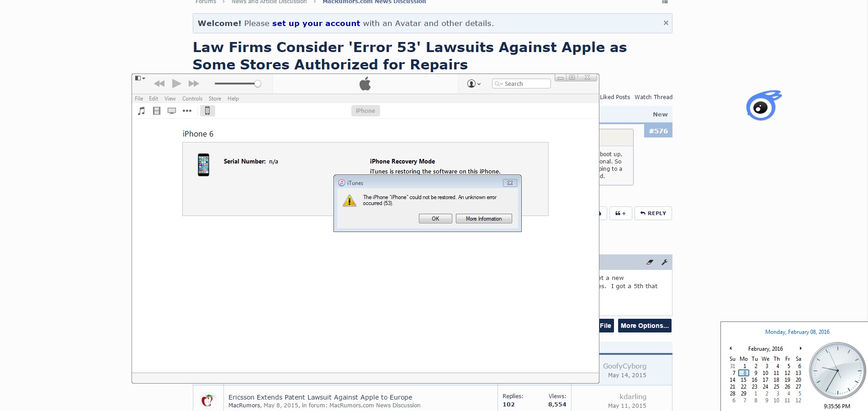The width and height of the screenshot is (868, 411).
Task: Click More Information in the error dialog
Action: [484, 219]
